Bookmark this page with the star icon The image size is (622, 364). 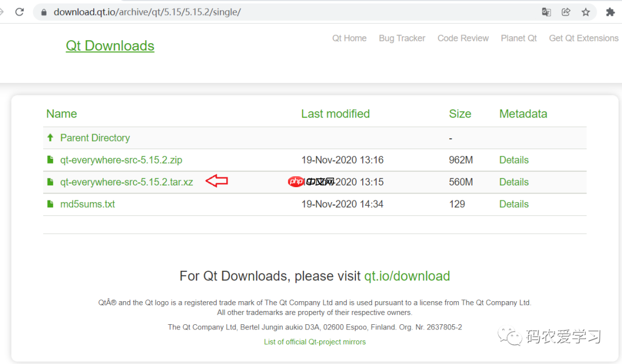[586, 12]
